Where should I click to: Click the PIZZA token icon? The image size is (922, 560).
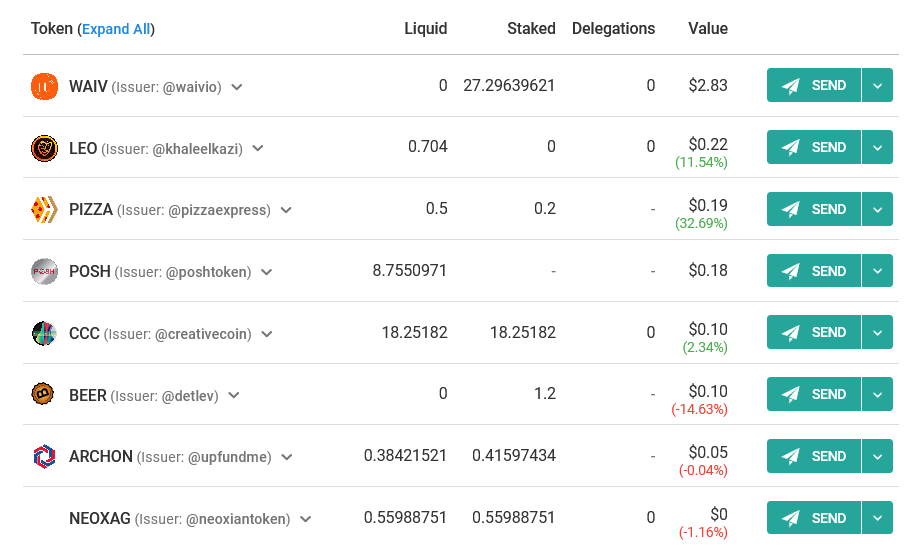(44, 210)
